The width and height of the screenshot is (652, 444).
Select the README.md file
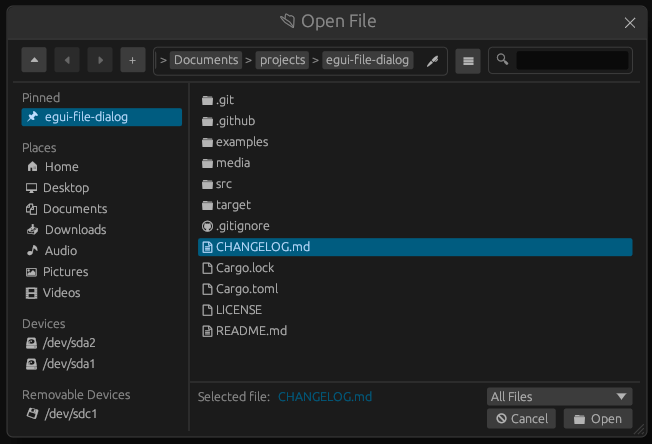tap(251, 331)
